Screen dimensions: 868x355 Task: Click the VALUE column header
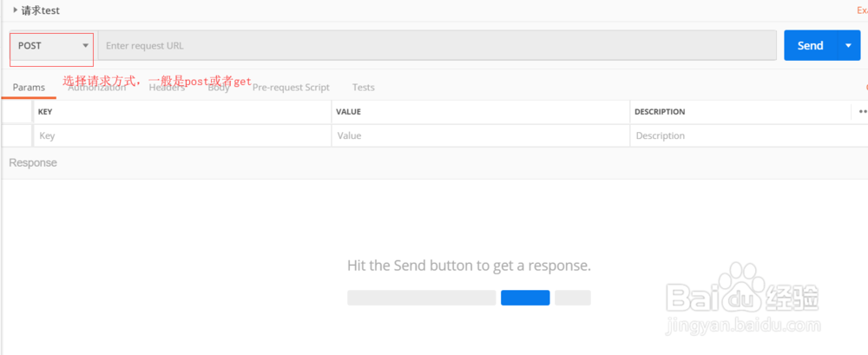pyautogui.click(x=349, y=112)
